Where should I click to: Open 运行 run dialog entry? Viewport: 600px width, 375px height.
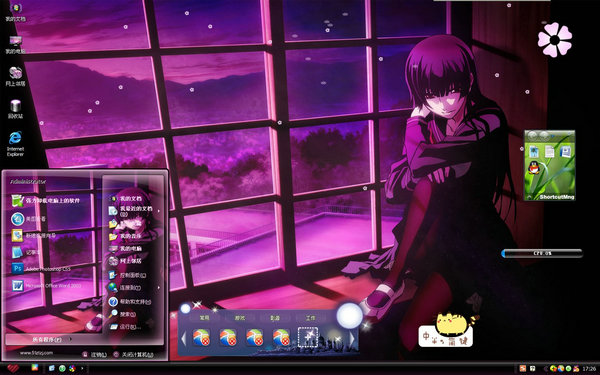point(126,327)
